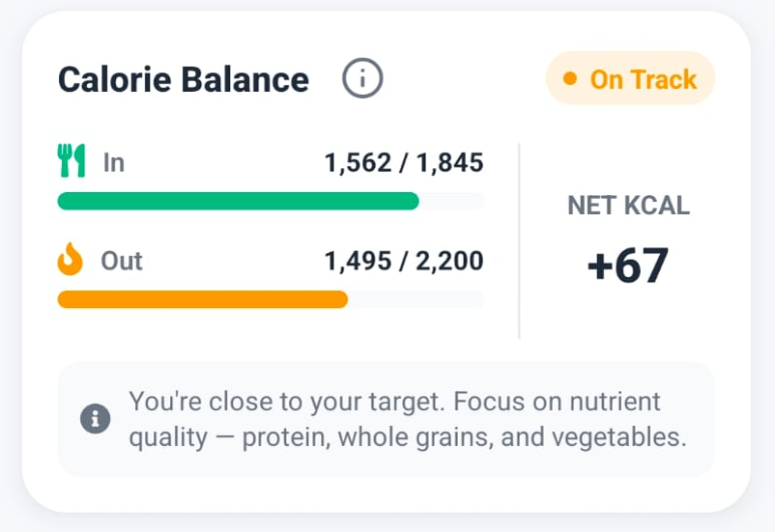Click the NET KCAL label
The width and height of the screenshot is (775, 532).
click(628, 206)
